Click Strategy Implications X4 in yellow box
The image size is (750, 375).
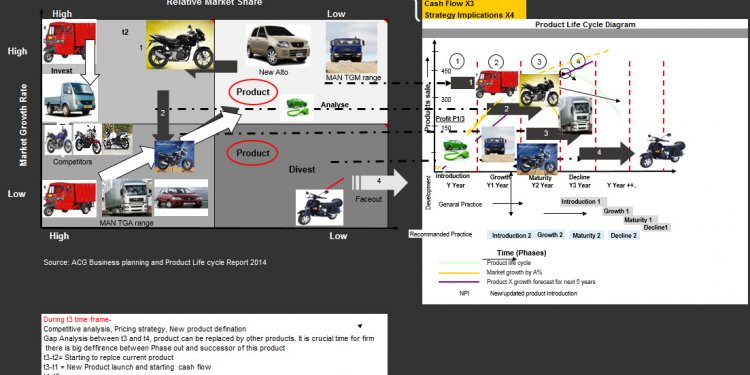pos(469,15)
